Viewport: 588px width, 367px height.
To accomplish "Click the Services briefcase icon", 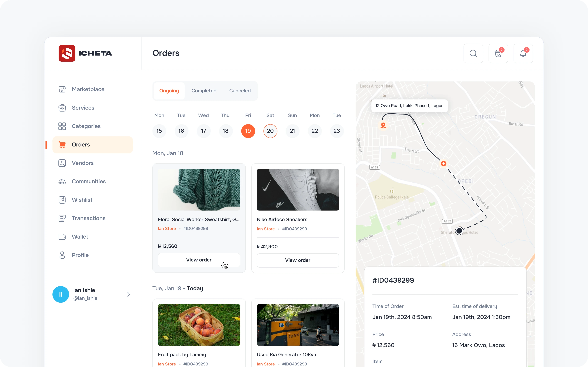I will [x=62, y=108].
